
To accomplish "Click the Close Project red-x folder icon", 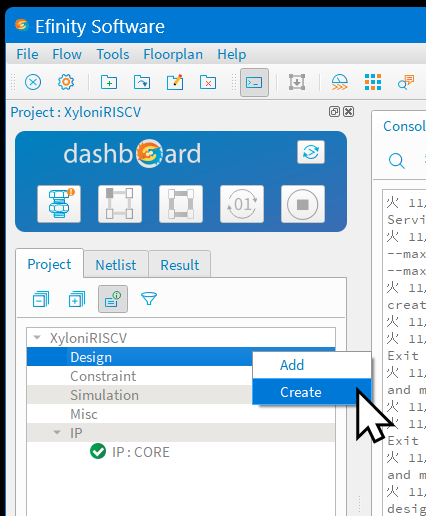I will coord(208,82).
